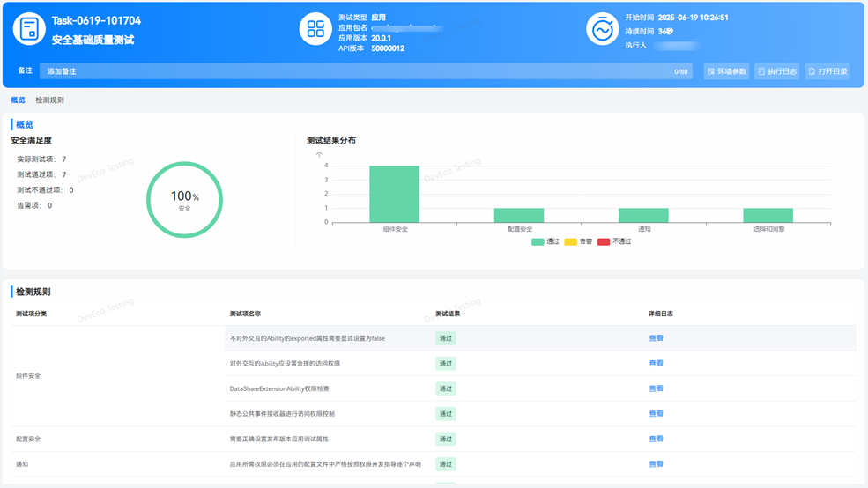The image size is (868, 488).
Task: View log for the exported属性 Ability rule
Action: 656,338
